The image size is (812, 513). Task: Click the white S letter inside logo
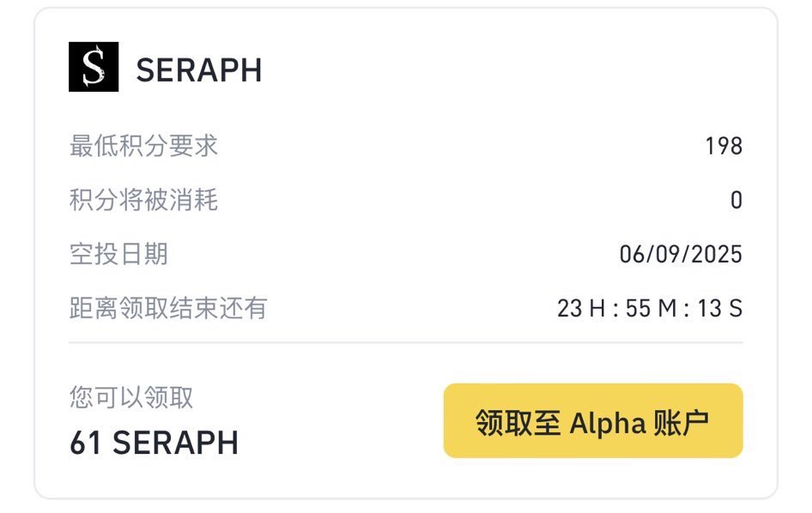click(94, 67)
